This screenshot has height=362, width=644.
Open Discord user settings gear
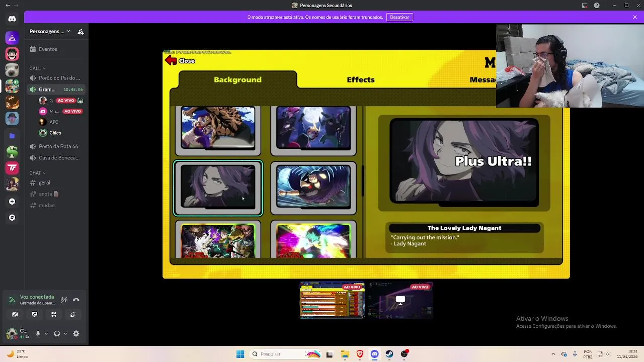76,333
